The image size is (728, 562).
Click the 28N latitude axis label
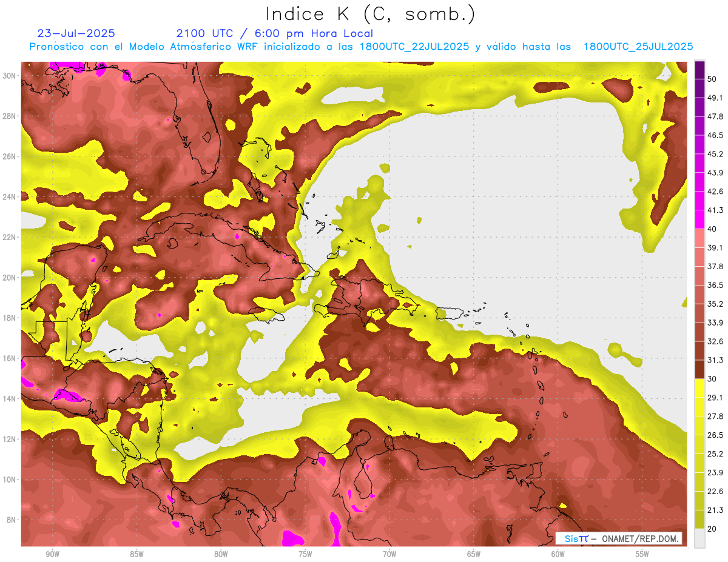(x=10, y=116)
